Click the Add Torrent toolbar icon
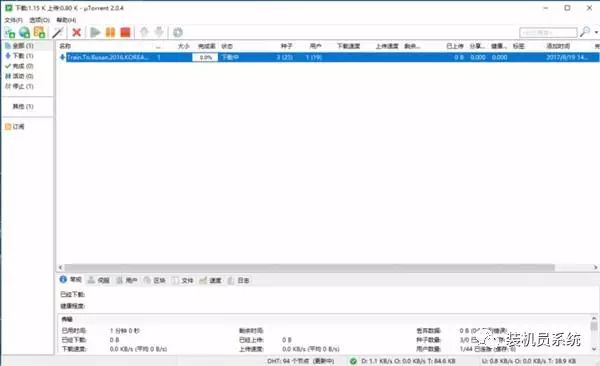 pos(10,33)
